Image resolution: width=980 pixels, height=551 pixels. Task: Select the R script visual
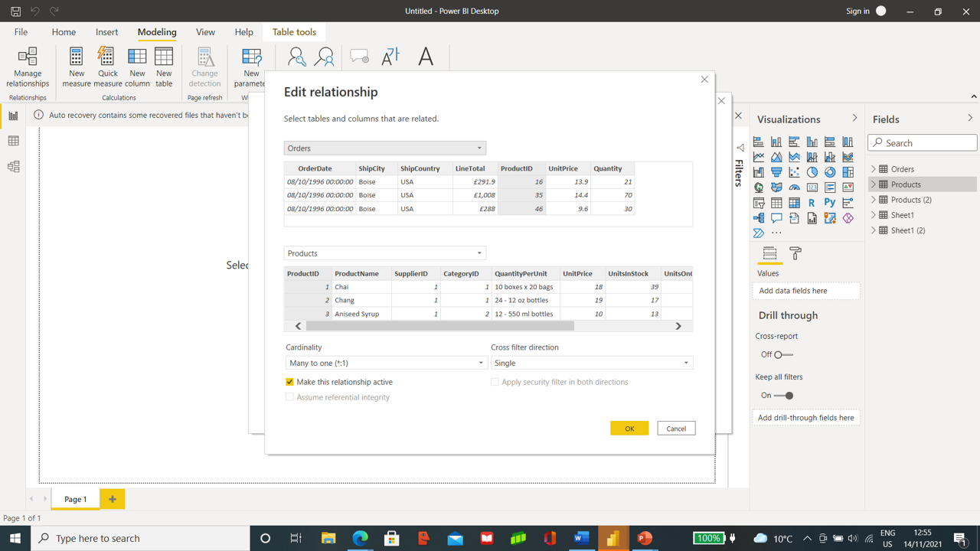pos(812,203)
